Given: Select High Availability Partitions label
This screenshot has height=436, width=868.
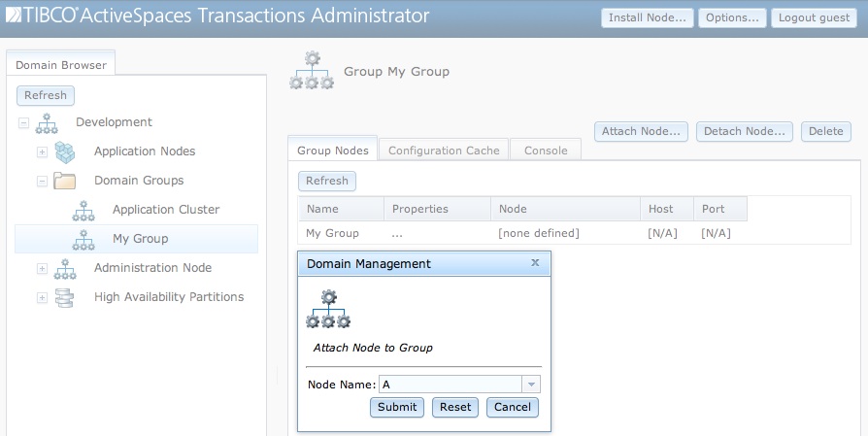Looking at the screenshot, I should click(169, 297).
